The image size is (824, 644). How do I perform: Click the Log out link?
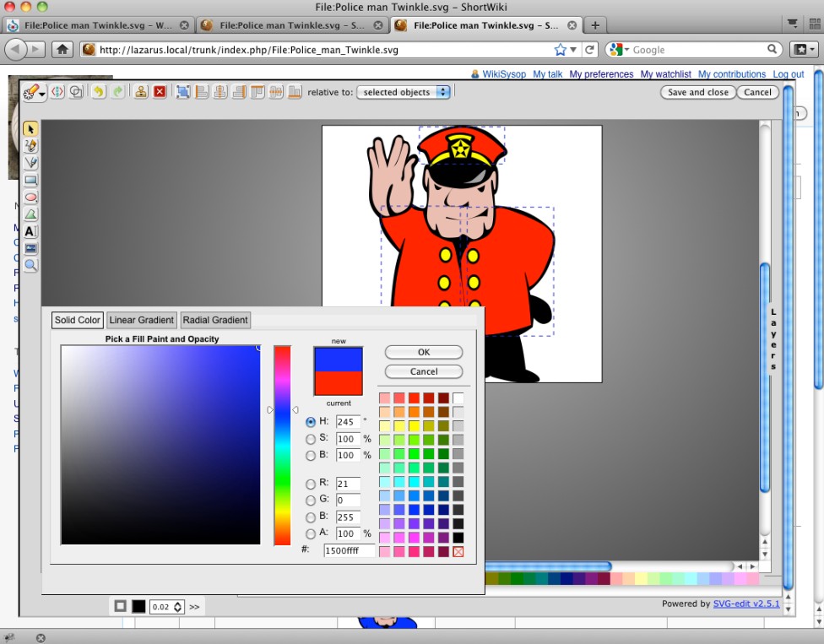pyautogui.click(x=789, y=74)
